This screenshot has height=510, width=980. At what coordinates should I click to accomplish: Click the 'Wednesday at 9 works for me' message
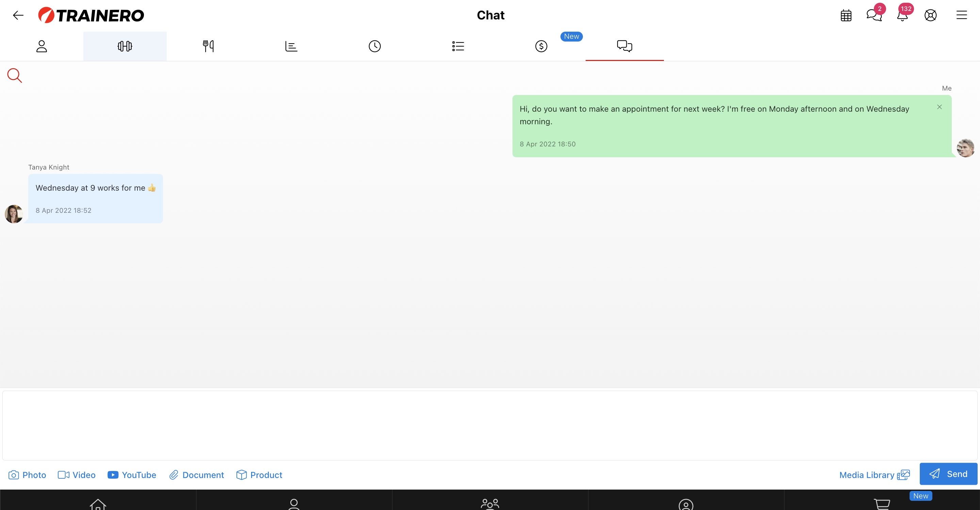tap(96, 199)
